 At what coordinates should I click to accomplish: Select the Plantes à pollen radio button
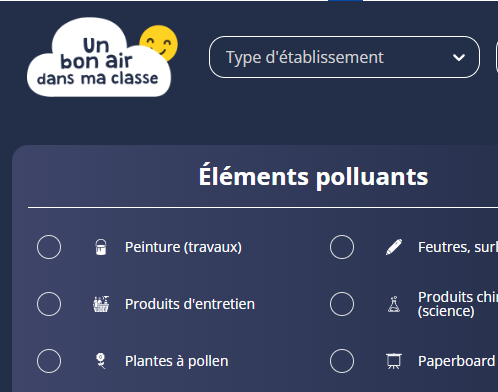tap(49, 361)
